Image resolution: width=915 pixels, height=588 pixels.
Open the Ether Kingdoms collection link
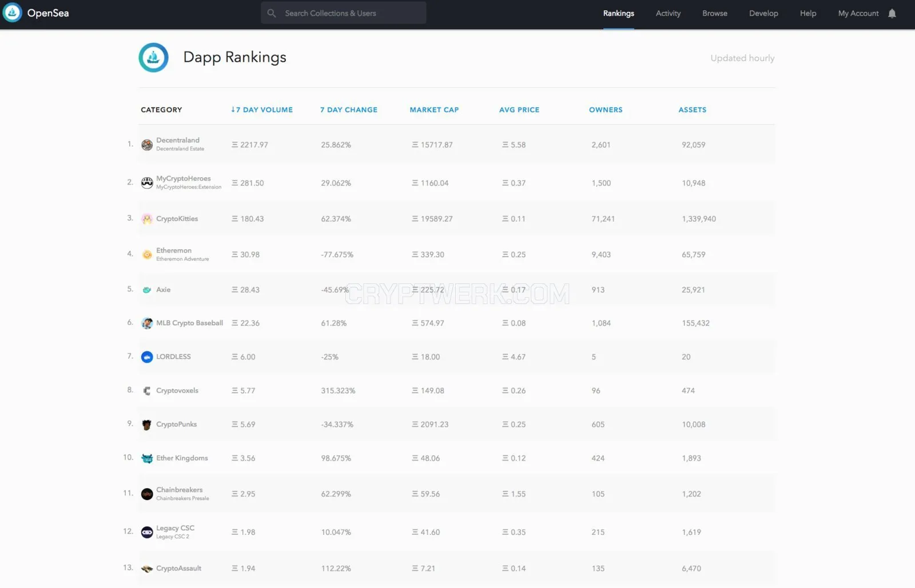182,458
